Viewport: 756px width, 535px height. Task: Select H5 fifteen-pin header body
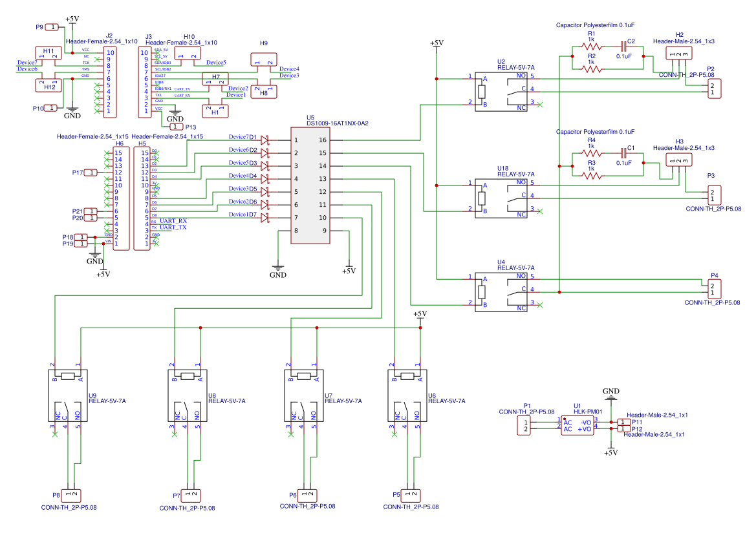click(142, 198)
